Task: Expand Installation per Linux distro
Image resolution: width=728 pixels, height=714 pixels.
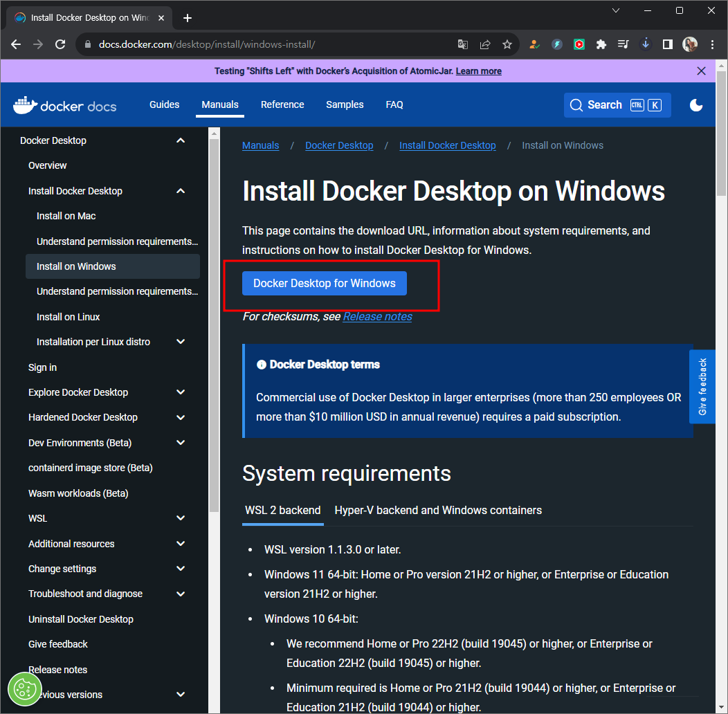Action: click(181, 342)
